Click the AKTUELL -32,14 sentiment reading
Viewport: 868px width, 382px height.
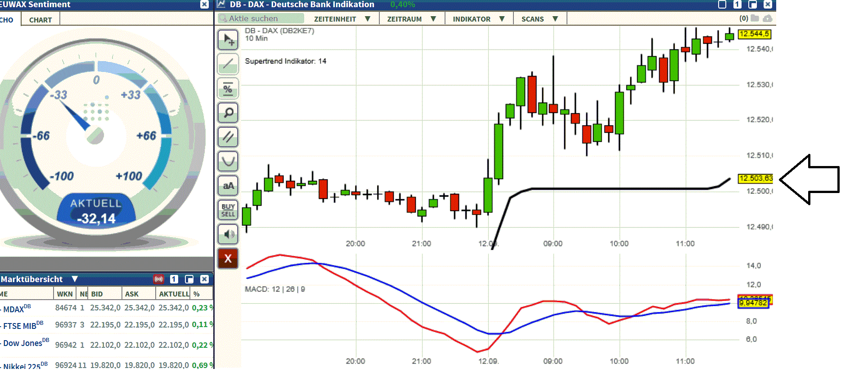(96, 211)
